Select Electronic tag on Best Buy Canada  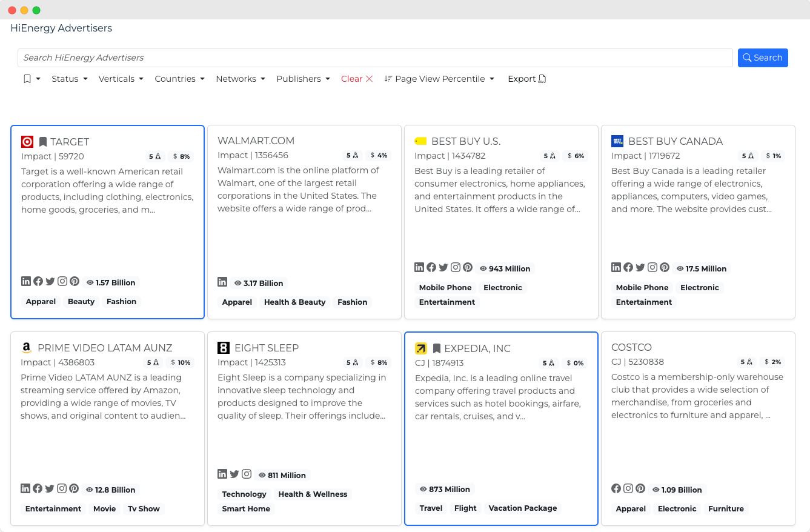click(x=700, y=287)
